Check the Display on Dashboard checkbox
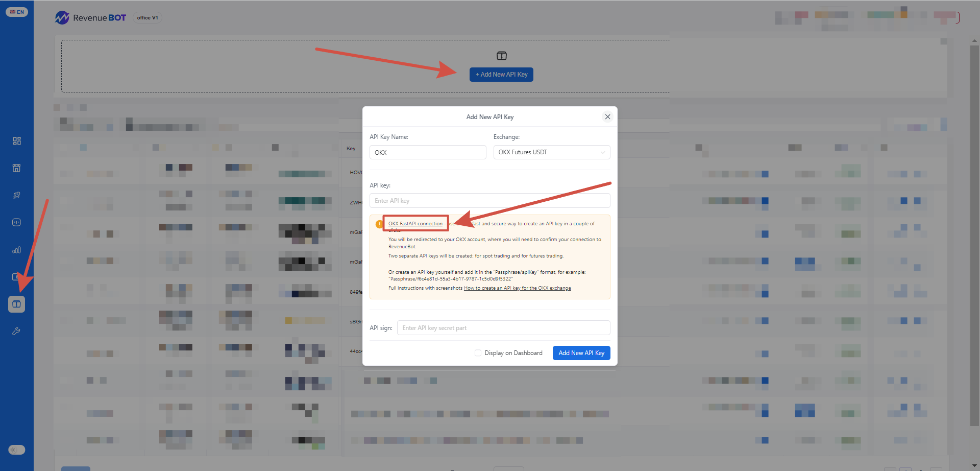 (478, 353)
